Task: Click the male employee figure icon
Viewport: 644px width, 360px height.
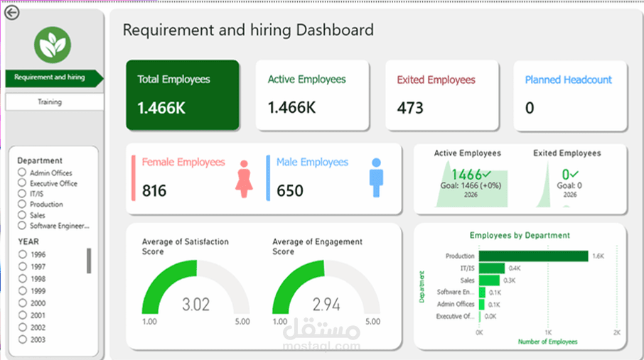Action: pos(376,178)
